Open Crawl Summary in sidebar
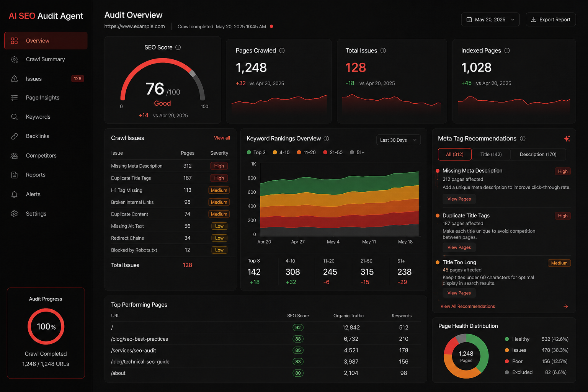Image resolution: width=588 pixels, height=392 pixels. [x=46, y=59]
